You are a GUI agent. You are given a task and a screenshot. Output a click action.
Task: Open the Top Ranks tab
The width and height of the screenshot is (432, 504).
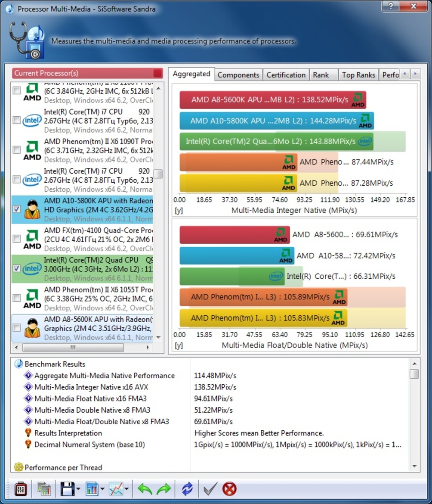pyautogui.click(x=358, y=75)
